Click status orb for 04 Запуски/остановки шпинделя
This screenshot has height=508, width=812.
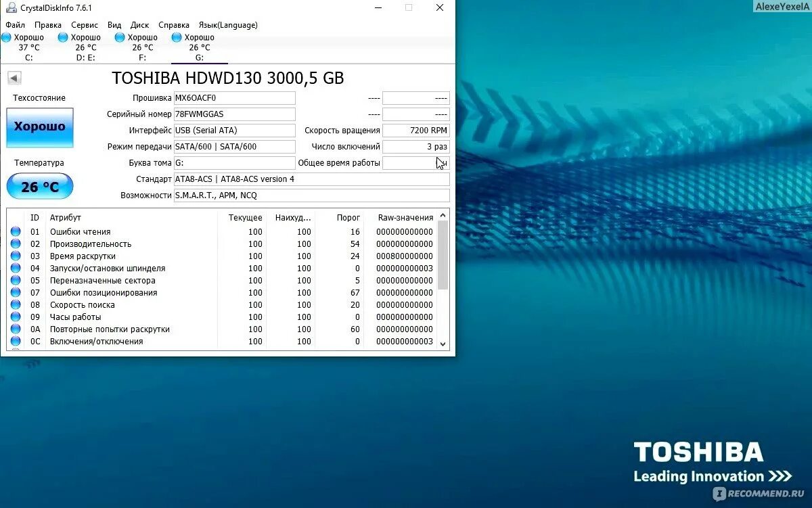tap(16, 268)
